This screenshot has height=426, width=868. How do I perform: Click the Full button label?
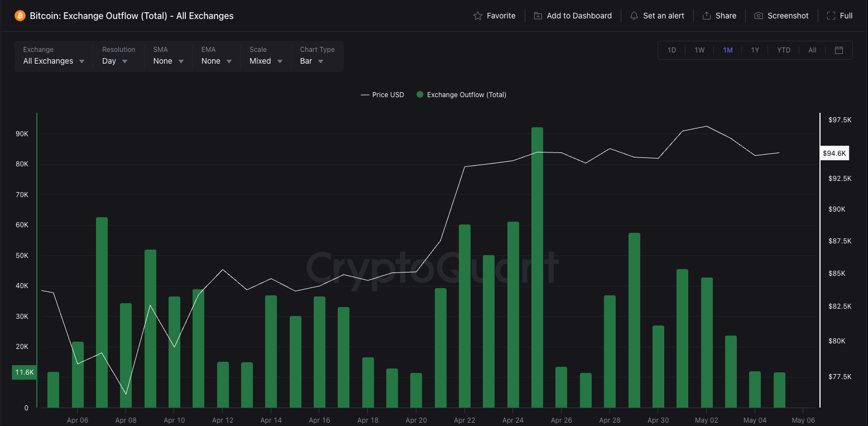846,16
